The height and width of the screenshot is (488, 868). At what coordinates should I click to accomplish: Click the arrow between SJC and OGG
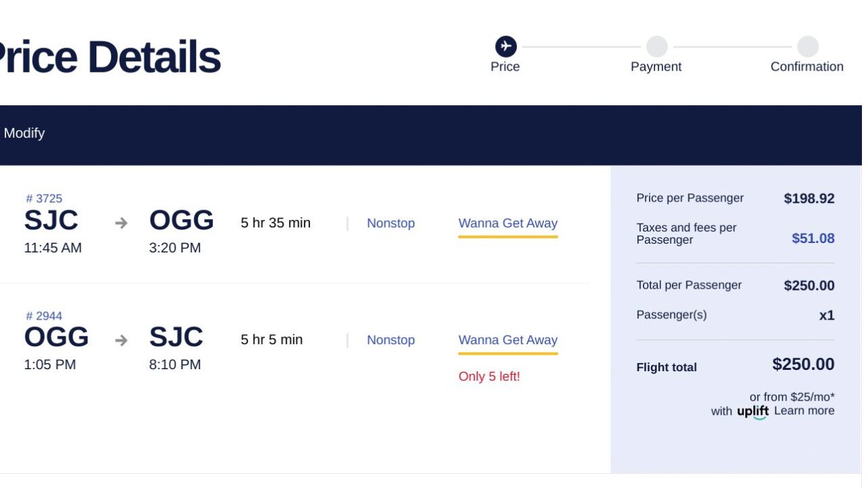(x=121, y=223)
